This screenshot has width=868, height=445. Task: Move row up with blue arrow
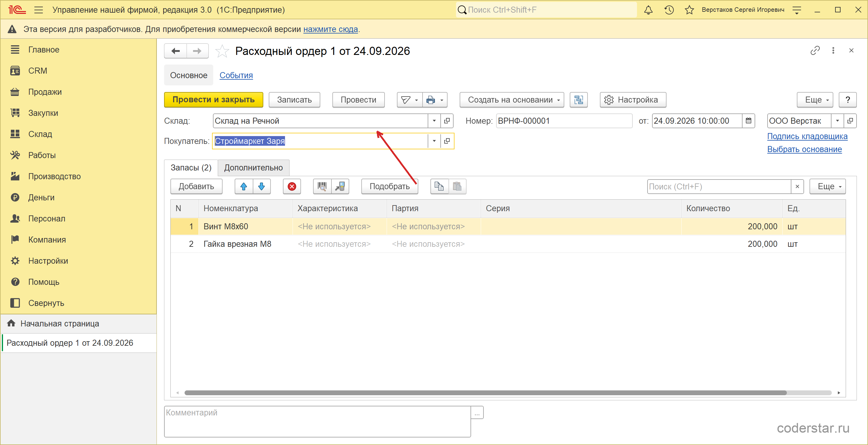[244, 186]
